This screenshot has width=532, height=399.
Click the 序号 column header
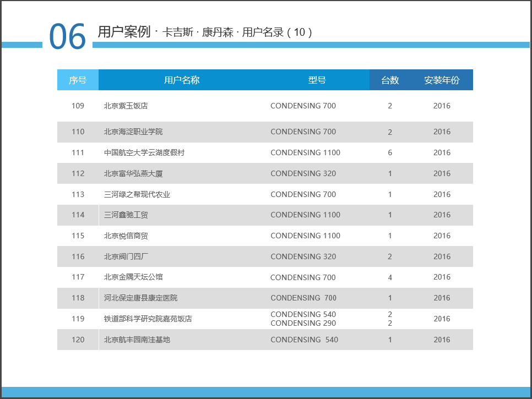pyautogui.click(x=78, y=80)
